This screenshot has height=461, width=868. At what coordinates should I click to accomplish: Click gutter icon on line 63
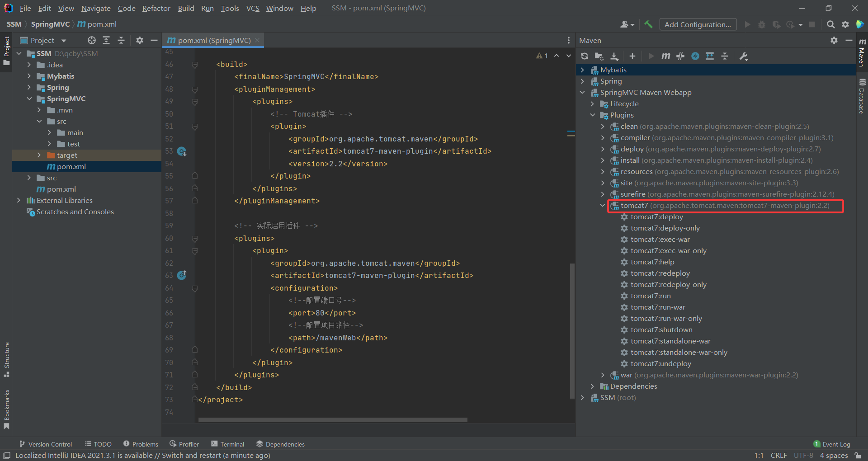(x=182, y=275)
